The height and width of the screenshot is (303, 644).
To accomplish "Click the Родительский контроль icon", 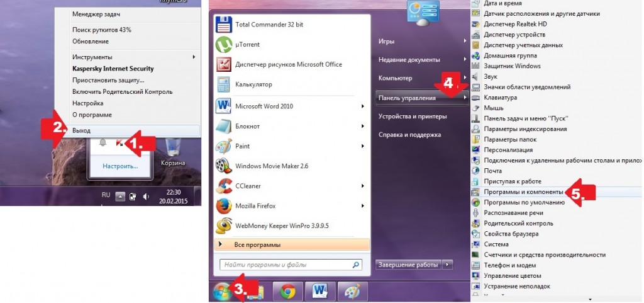I will [475, 223].
